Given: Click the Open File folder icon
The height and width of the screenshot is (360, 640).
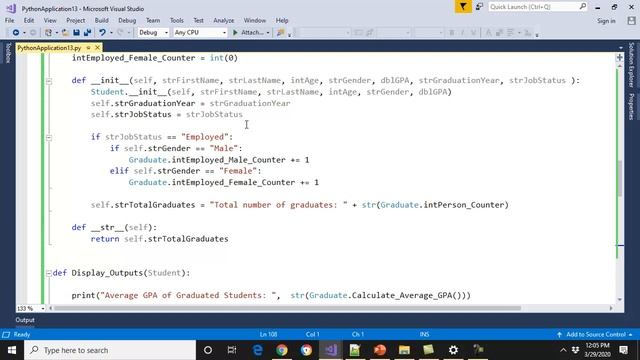Looking at the screenshot, I should coord(65,32).
